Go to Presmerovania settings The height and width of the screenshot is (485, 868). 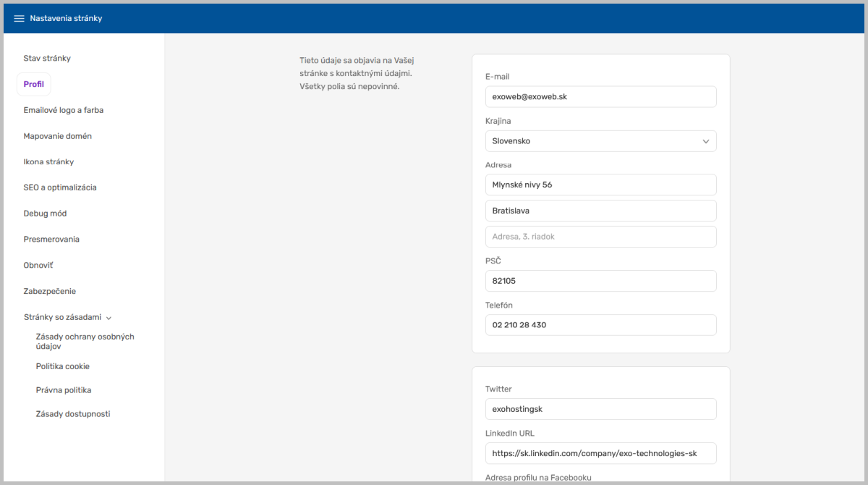(51, 239)
